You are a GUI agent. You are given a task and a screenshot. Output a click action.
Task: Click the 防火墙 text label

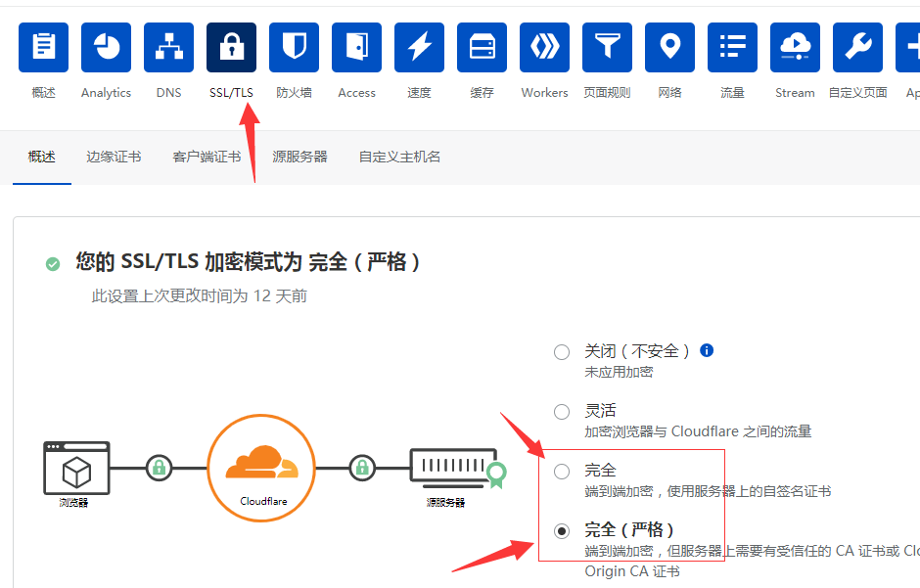(294, 93)
